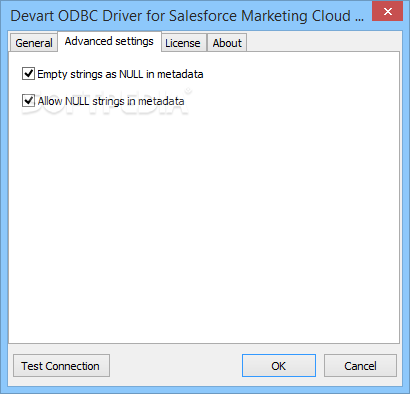Open the About tab
The image size is (410, 394).
pyautogui.click(x=227, y=43)
